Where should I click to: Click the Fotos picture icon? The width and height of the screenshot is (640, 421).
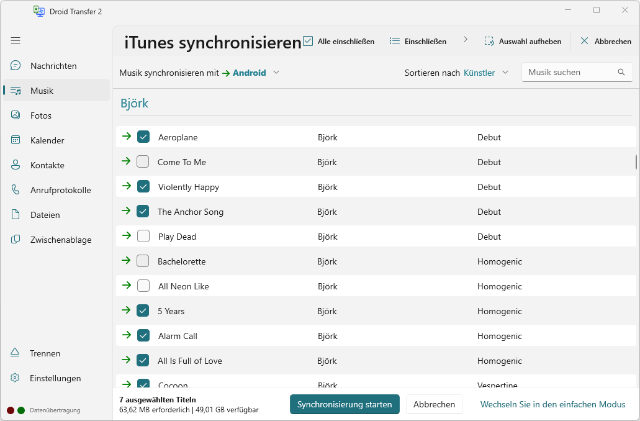(16, 115)
